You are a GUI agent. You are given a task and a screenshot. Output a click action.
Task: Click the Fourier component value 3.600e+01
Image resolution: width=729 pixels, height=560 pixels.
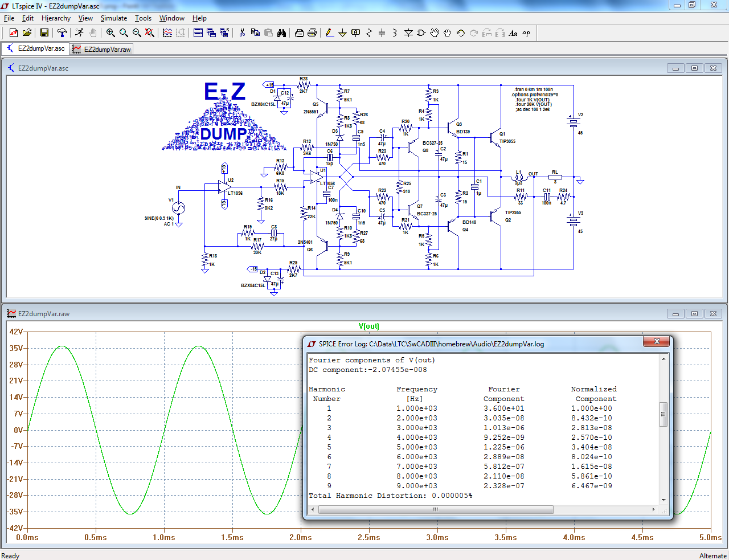tap(504, 408)
